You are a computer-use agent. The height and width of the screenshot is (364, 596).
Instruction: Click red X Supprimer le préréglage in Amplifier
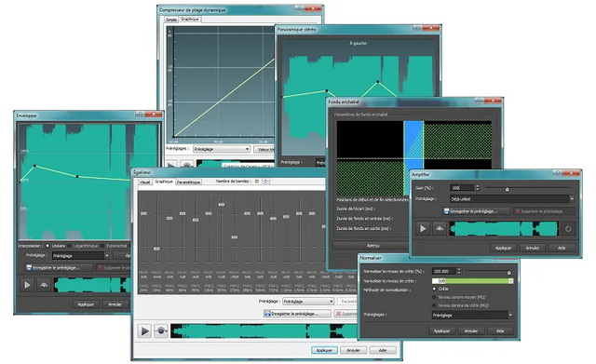[x=518, y=211]
